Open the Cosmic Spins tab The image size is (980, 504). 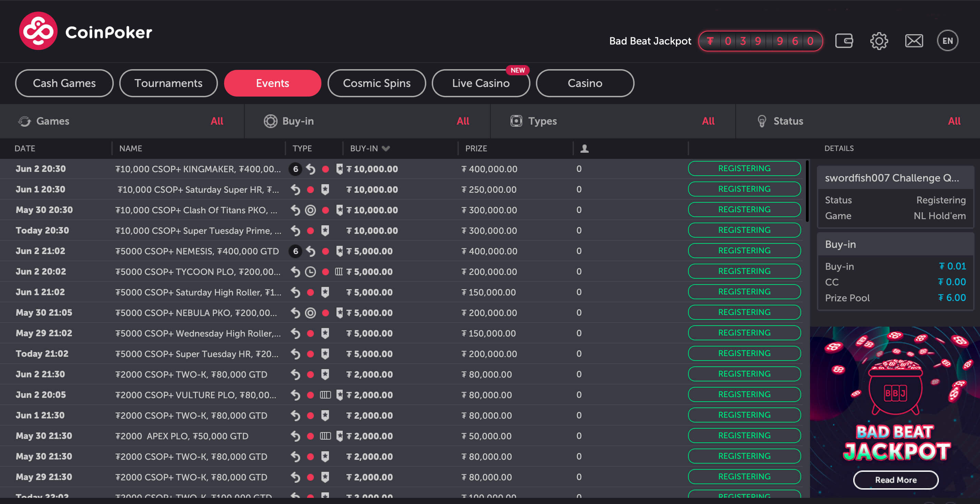pos(377,83)
